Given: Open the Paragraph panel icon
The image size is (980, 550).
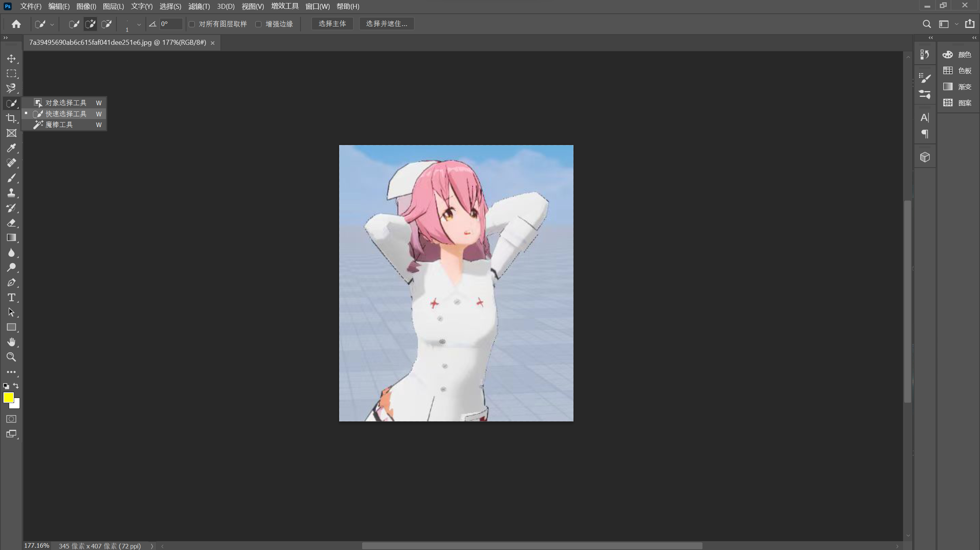Looking at the screenshot, I should coord(925,134).
